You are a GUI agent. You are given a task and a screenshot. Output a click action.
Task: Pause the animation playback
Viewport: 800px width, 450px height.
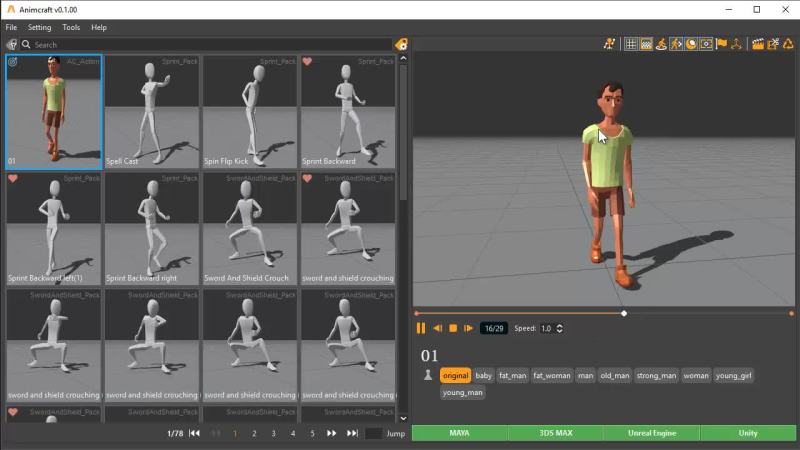tap(421, 329)
